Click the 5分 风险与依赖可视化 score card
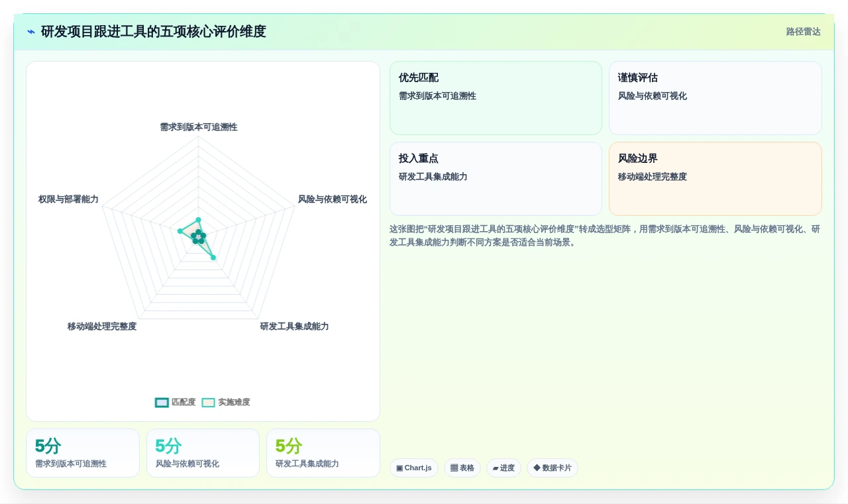Image resolution: width=848 pixels, height=504 pixels. [203, 453]
